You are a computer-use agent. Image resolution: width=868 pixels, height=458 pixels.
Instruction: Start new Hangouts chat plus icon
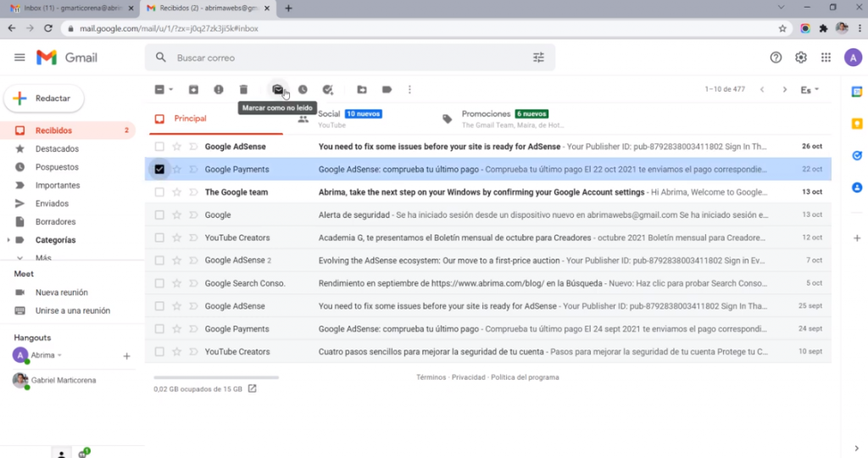(127, 356)
